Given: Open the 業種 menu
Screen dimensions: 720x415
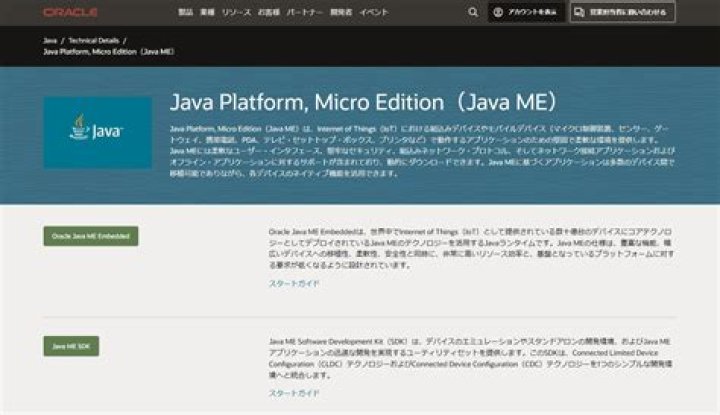Looking at the screenshot, I should point(207,12).
